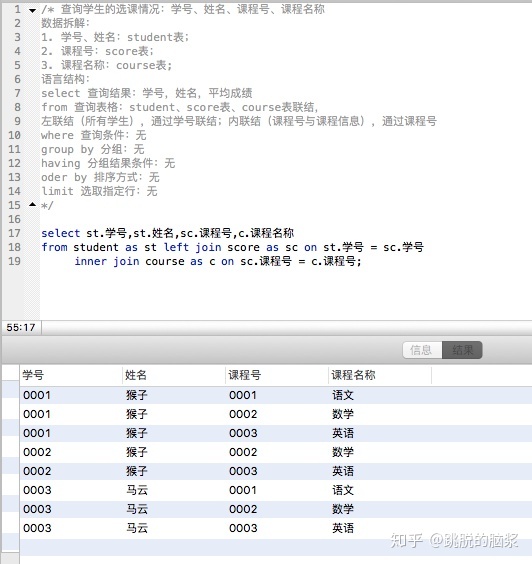The height and width of the screenshot is (564, 532).
Task: Click the 'left' keyword on line 18
Action: tap(176, 247)
